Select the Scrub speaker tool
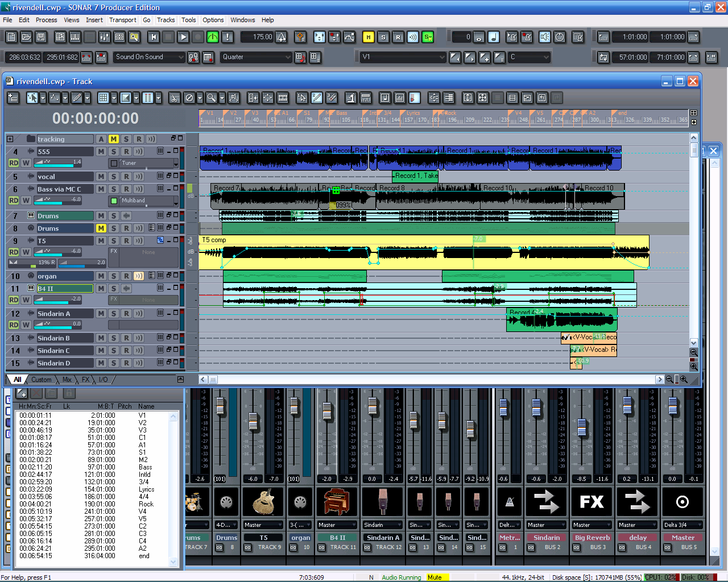The width and height of the screenshot is (728, 582). 233,98
